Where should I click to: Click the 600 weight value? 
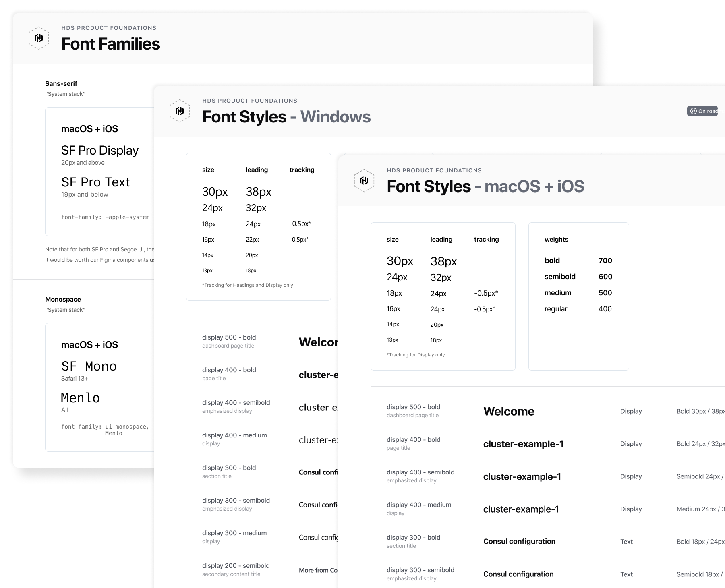605,277
